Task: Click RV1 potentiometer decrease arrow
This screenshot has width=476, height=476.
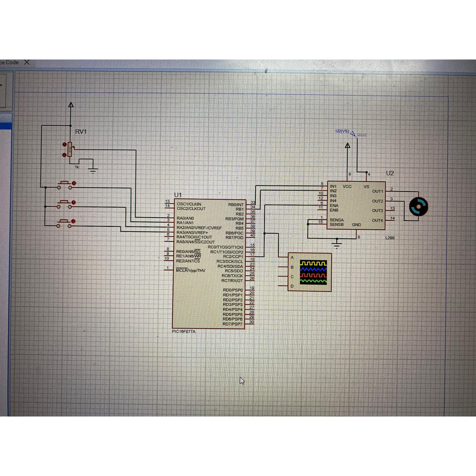Action: [65, 155]
